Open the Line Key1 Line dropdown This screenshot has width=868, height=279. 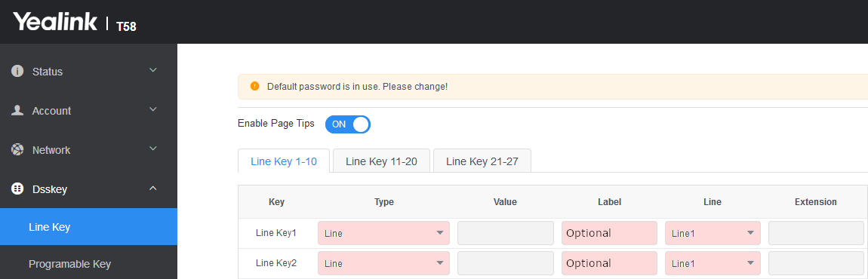[713, 233]
